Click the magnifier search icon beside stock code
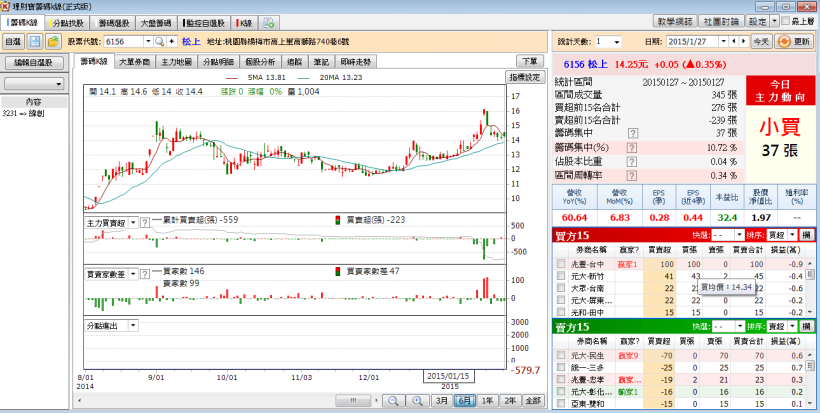 coord(160,41)
